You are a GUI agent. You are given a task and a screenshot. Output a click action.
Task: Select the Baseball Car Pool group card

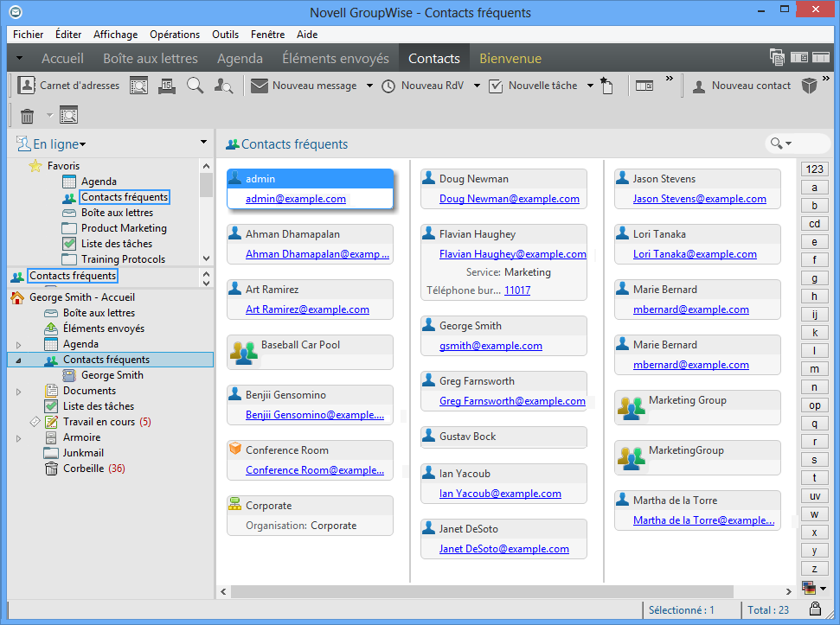[x=311, y=352]
